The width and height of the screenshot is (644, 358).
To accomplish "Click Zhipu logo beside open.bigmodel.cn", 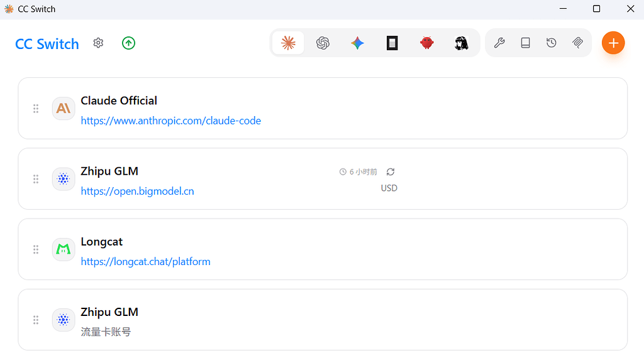I will coord(64,179).
